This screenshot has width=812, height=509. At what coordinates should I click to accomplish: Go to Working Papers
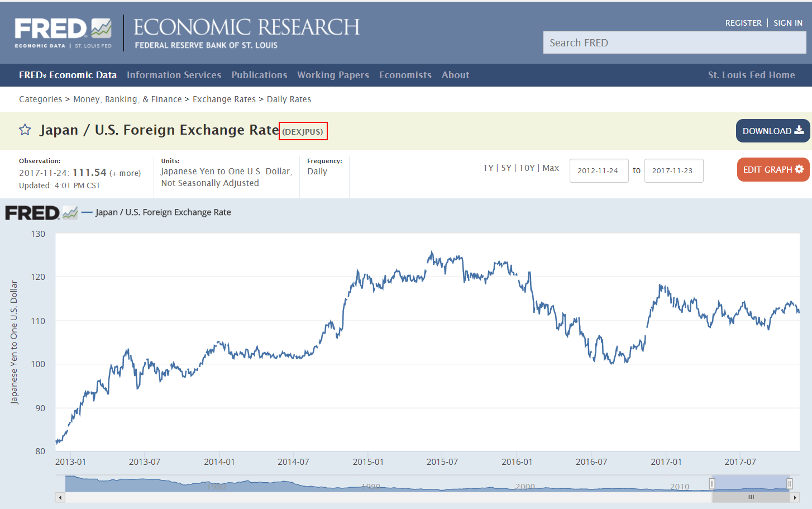[333, 75]
